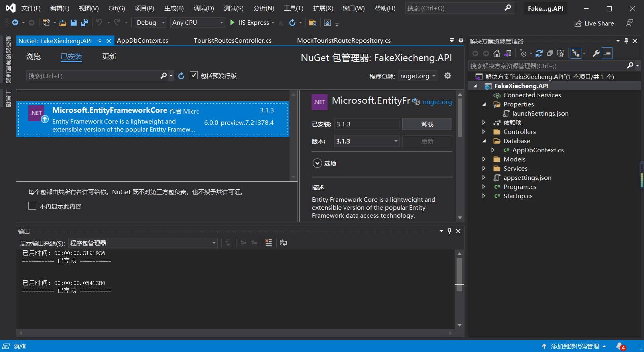Click the green IIS Express start arrow
The height and width of the screenshot is (352, 644).
coord(232,23)
